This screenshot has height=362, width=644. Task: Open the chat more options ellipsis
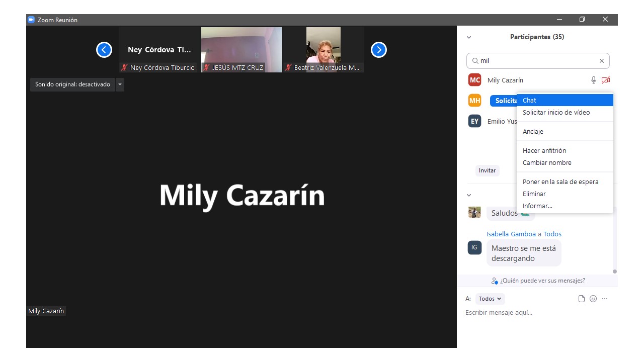point(605,299)
